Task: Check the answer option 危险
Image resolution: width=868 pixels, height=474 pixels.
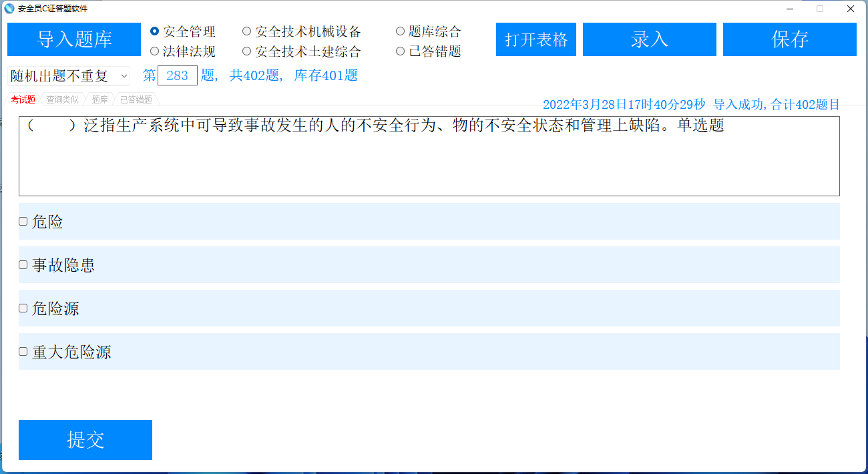Action: [23, 220]
